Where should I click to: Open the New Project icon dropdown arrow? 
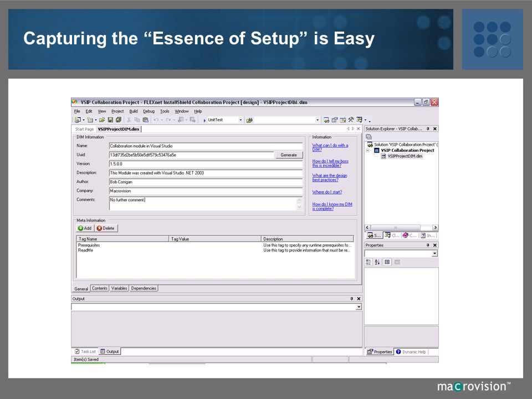click(84, 120)
